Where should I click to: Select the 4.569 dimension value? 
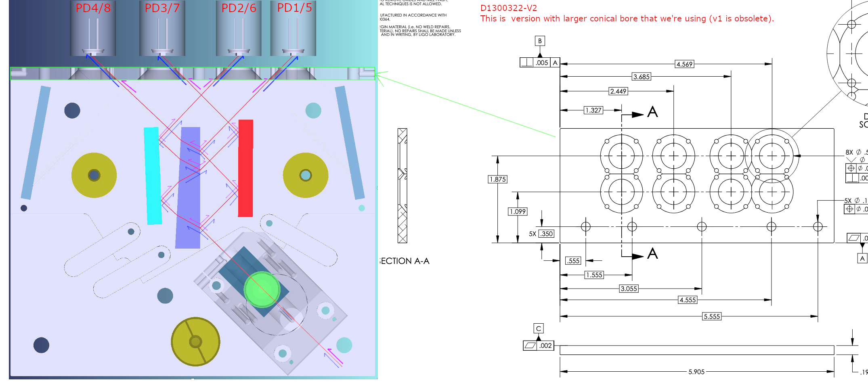pyautogui.click(x=684, y=64)
